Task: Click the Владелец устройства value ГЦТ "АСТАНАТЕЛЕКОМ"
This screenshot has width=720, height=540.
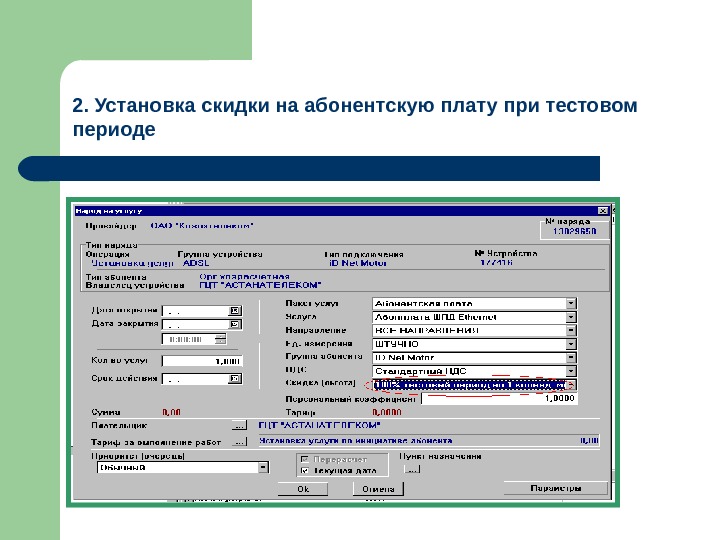Action: pos(260,285)
